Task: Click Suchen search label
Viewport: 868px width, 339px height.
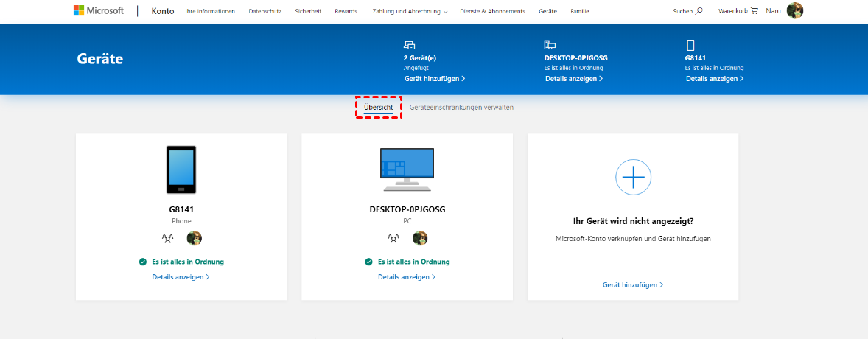Action: [682, 11]
